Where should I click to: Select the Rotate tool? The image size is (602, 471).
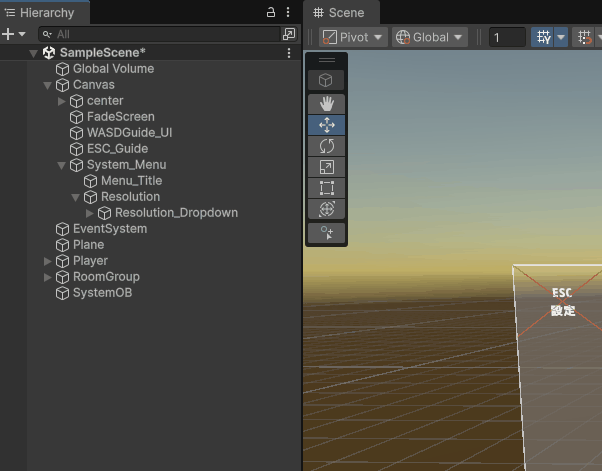326,146
